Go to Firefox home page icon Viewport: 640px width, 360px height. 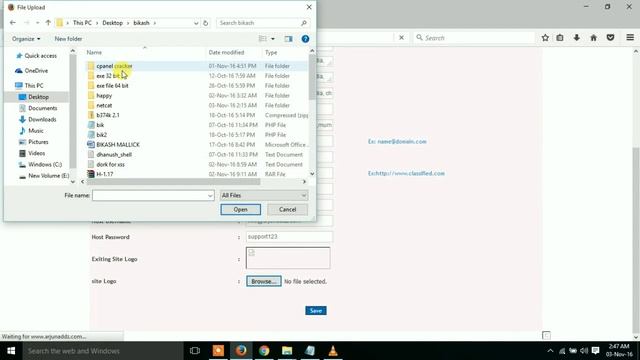[x=593, y=38]
